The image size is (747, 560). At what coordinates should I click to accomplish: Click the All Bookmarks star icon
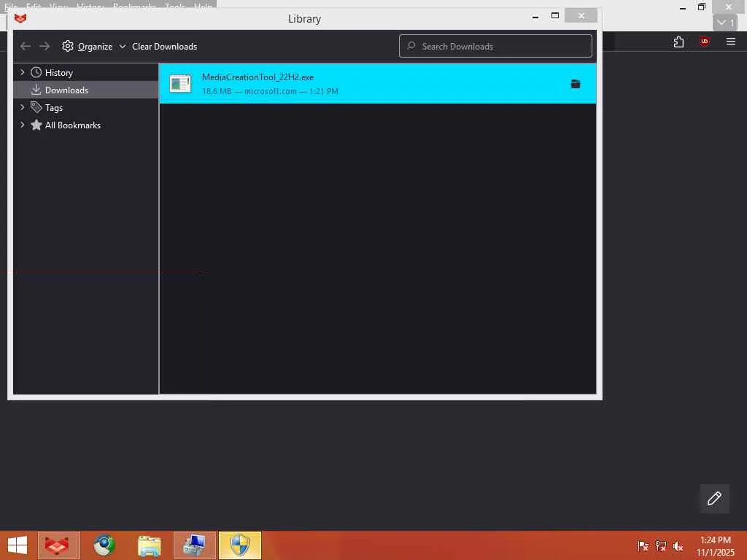tap(36, 125)
